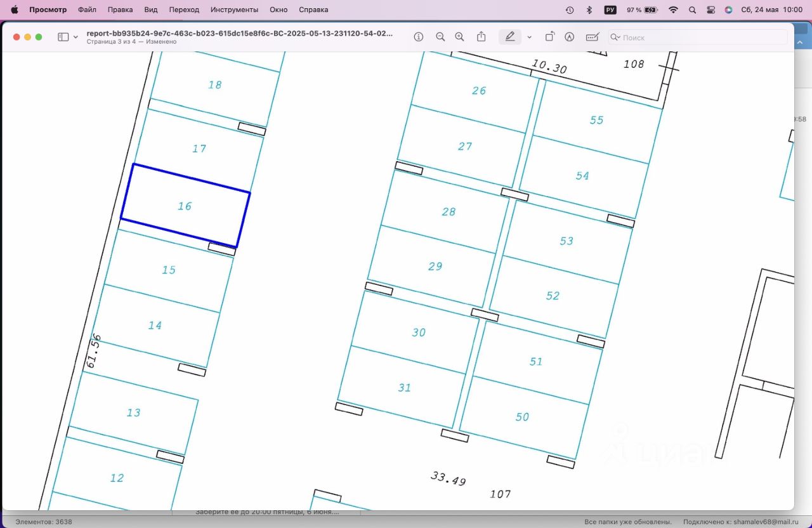Image resolution: width=812 pixels, height=528 pixels.
Task: Zoom in on the plan
Action: pyautogui.click(x=460, y=37)
